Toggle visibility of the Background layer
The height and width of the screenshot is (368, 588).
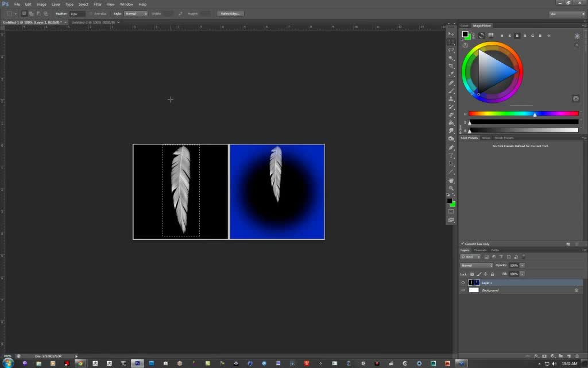pyautogui.click(x=463, y=290)
